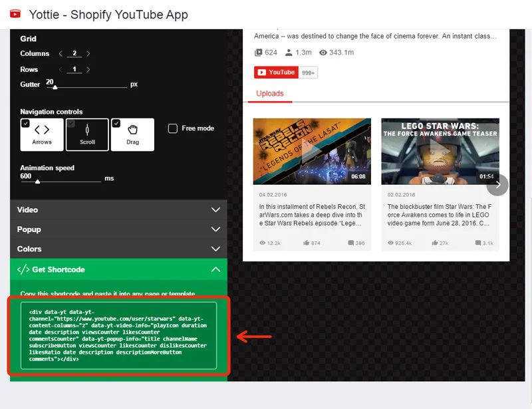
Task: Decrease the Rows value with left arrow
Action: (61, 69)
